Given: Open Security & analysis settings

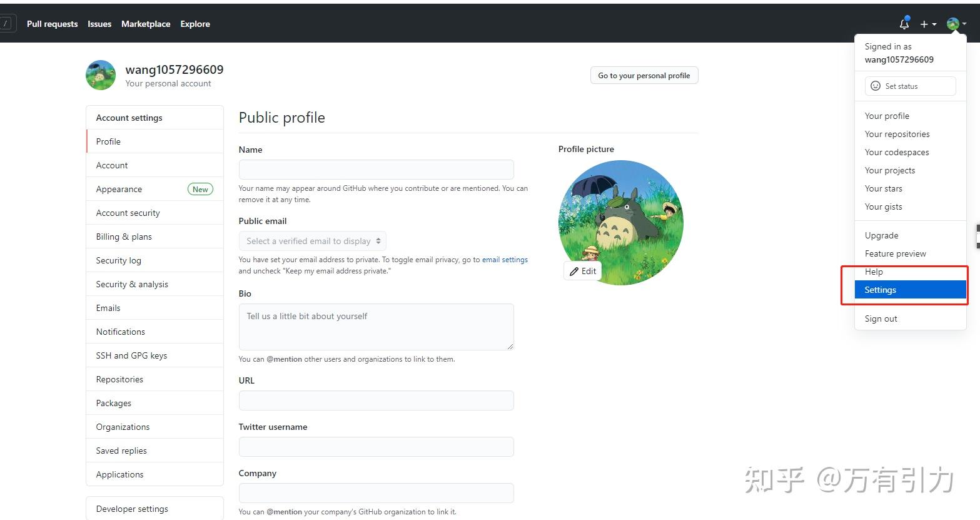Looking at the screenshot, I should [132, 283].
